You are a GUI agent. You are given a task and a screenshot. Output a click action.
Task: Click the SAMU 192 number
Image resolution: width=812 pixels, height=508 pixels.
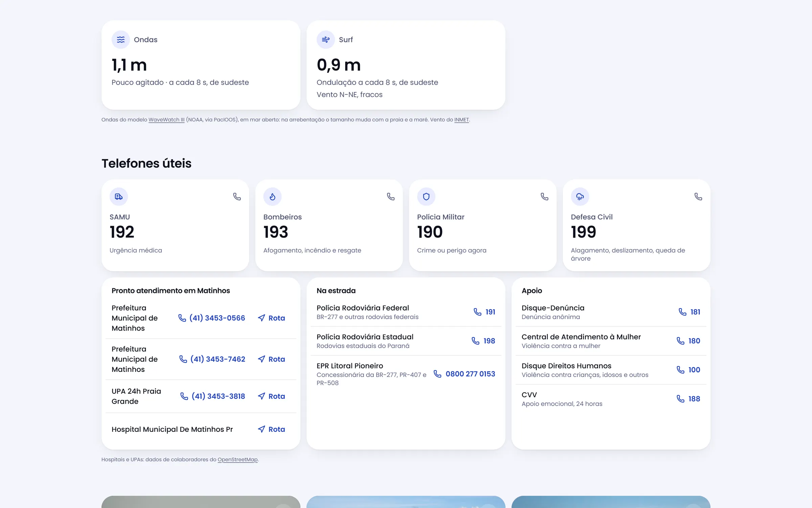coord(122,232)
